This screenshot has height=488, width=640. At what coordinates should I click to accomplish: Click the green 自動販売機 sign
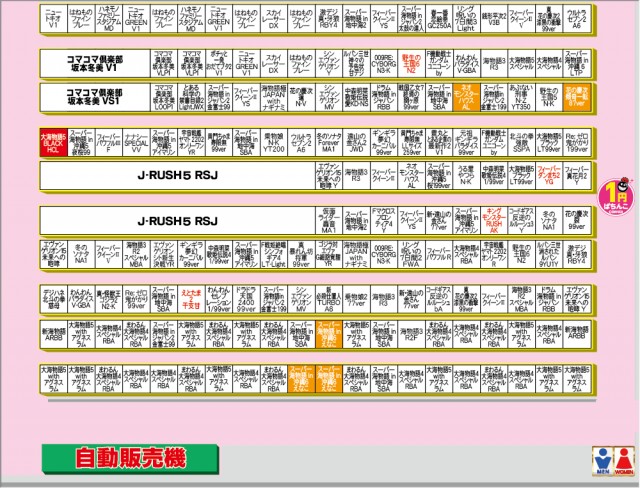pyautogui.click(x=130, y=459)
